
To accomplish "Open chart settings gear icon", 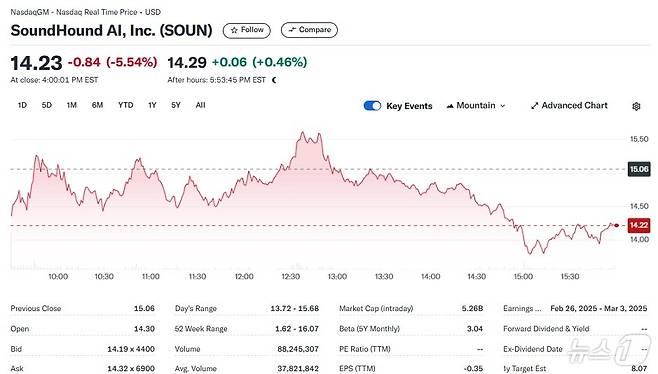I will point(636,106).
